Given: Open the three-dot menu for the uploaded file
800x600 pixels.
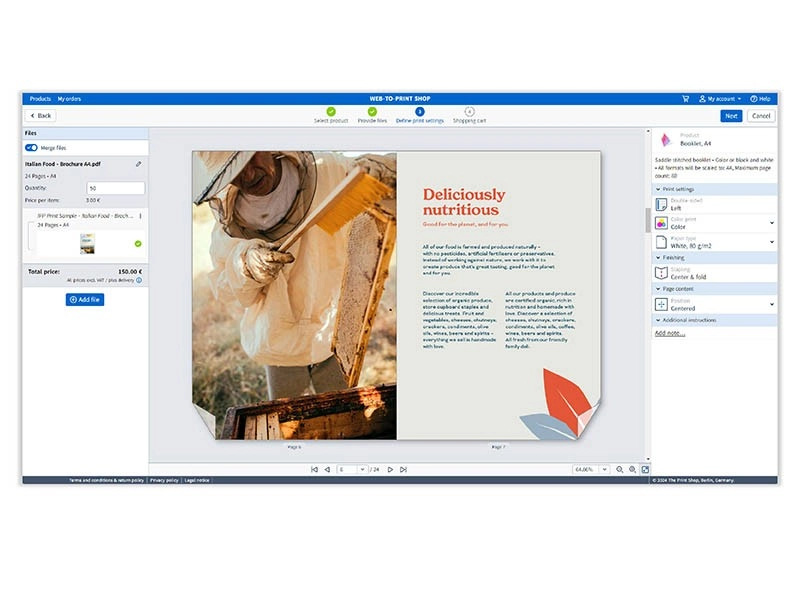Looking at the screenshot, I should point(140,216).
